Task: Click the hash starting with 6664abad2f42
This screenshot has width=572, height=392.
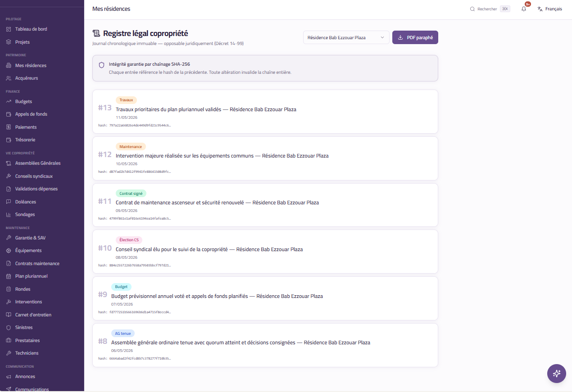Action: pyautogui.click(x=140, y=359)
